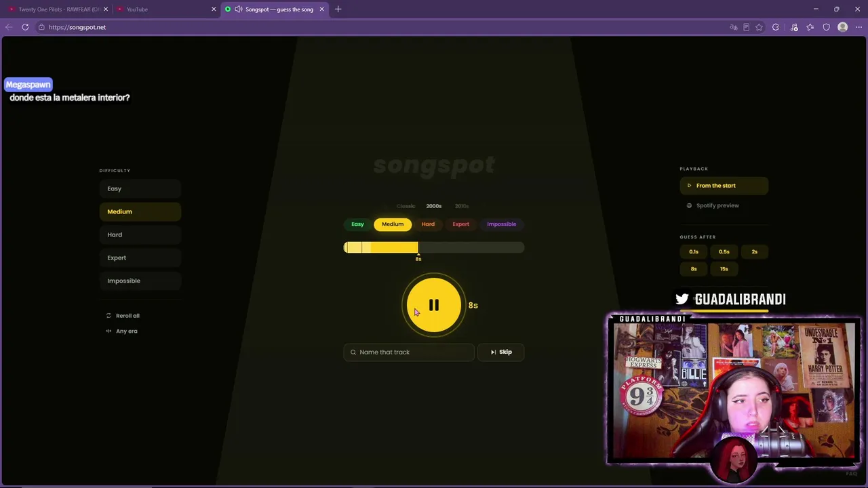Switch era to Classic
This screenshot has width=868, height=488.
[406, 206]
